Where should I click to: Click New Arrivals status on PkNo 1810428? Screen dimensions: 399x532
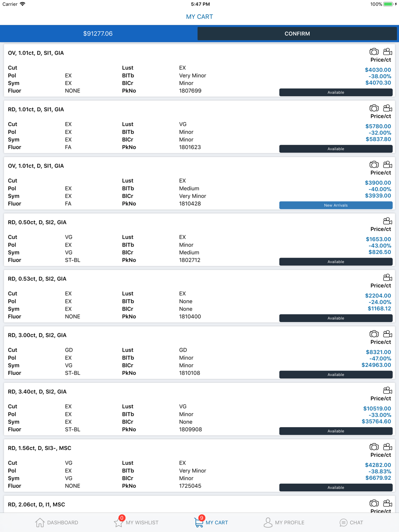tap(336, 205)
